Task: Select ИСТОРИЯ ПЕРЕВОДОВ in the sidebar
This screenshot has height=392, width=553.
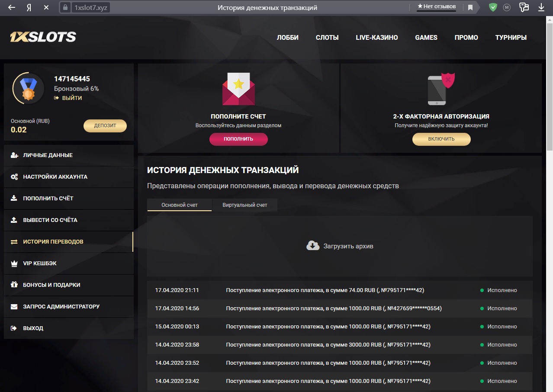Action: 68,242
